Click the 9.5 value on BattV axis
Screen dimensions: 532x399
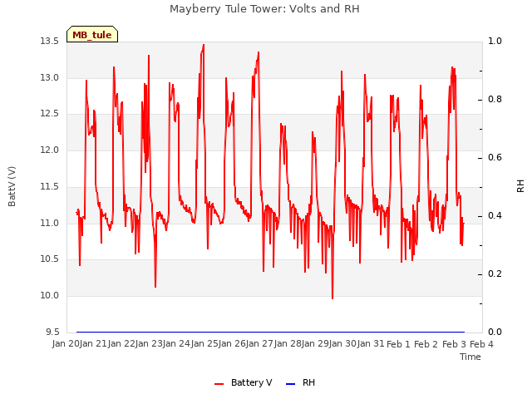52,332
